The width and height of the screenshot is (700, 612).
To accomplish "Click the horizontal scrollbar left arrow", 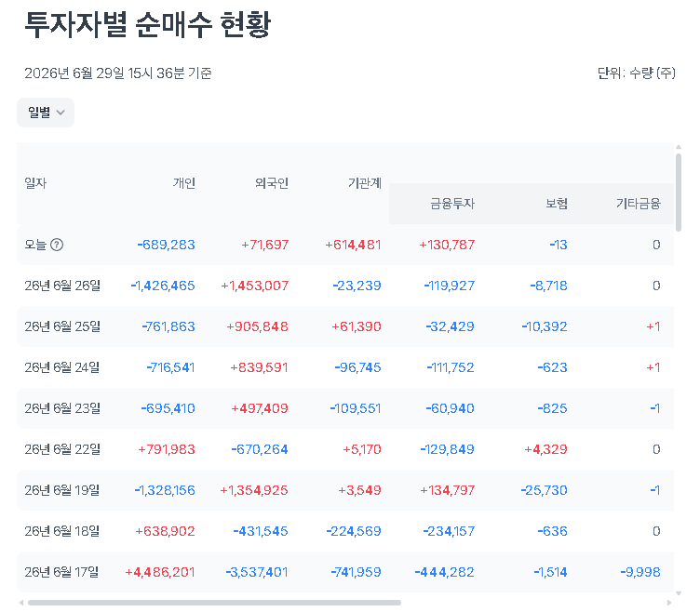I will (21, 603).
